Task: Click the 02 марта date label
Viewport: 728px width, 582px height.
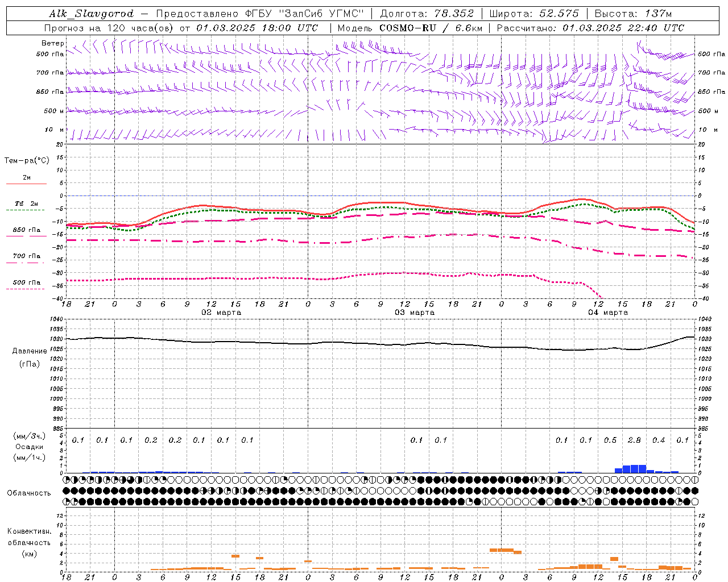Action: coord(222,313)
